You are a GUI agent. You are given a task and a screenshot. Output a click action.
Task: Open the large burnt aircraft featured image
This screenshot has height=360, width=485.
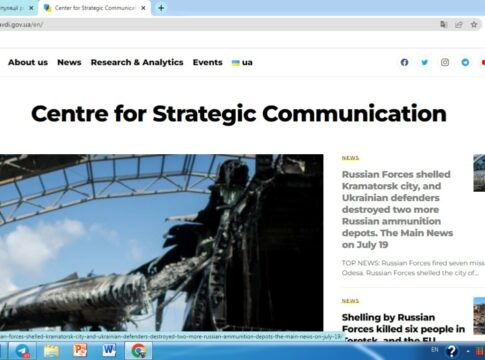click(161, 243)
